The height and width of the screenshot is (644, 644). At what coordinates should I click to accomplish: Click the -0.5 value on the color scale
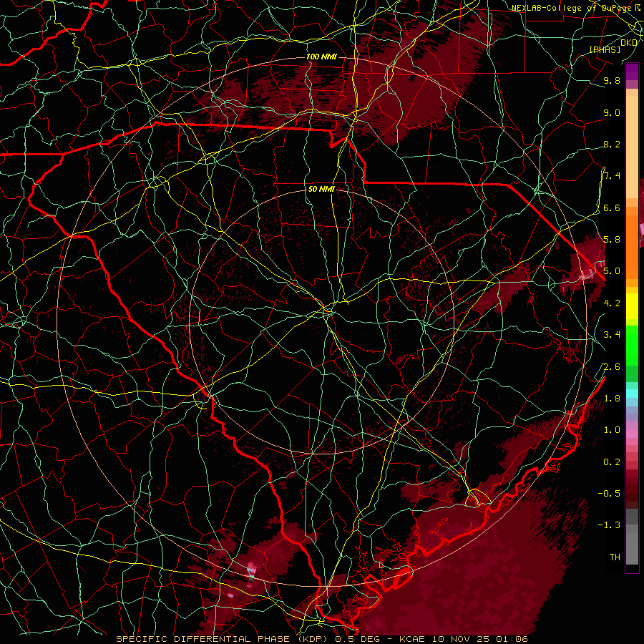pyautogui.click(x=609, y=493)
